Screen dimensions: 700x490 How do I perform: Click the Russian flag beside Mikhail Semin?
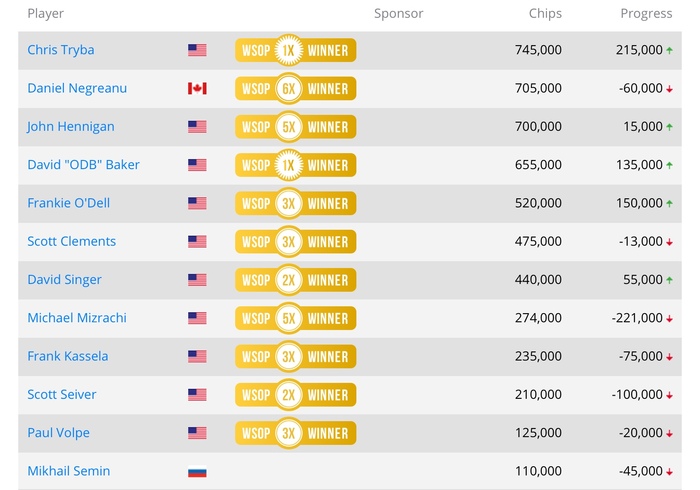pos(197,471)
